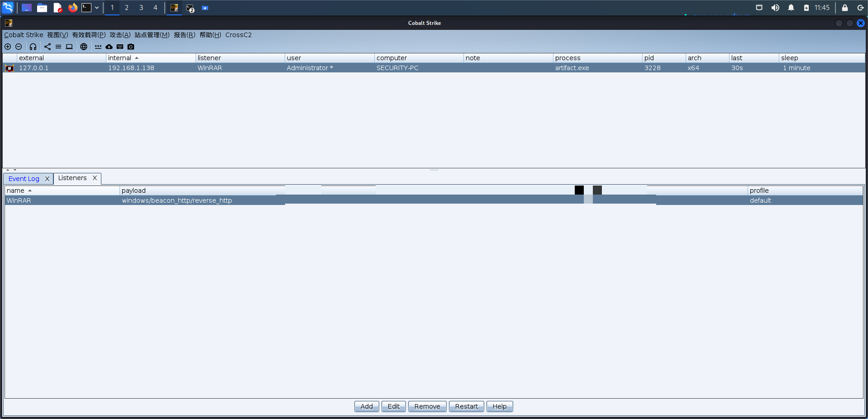Switch to the Event Log tab
Viewport: 868px width, 419px height.
click(x=24, y=179)
